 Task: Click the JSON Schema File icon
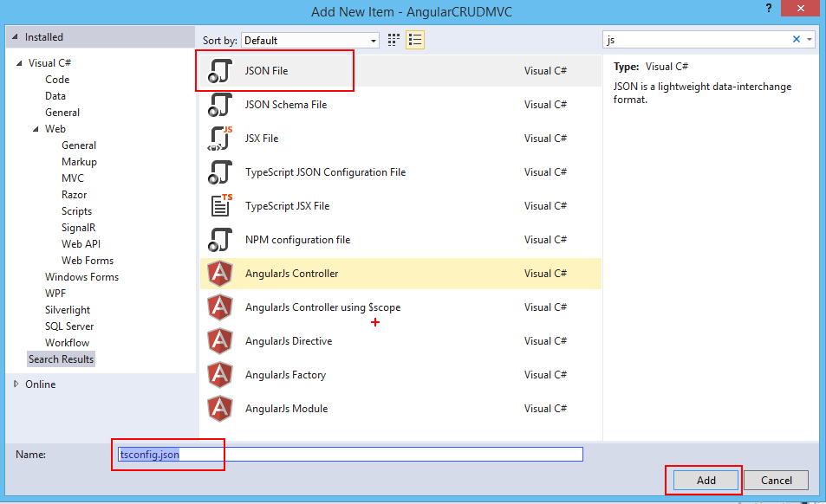click(220, 104)
